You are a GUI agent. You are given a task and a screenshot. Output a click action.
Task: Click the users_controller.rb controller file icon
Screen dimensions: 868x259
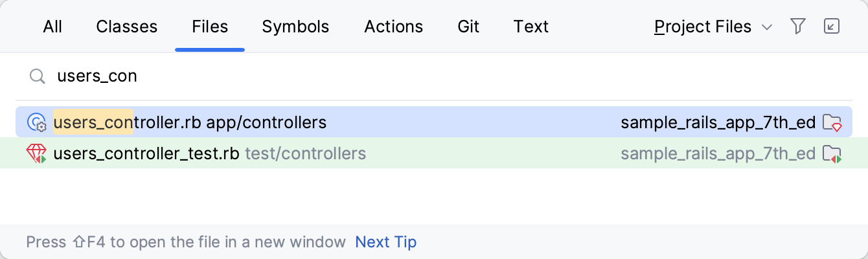pyautogui.click(x=36, y=122)
